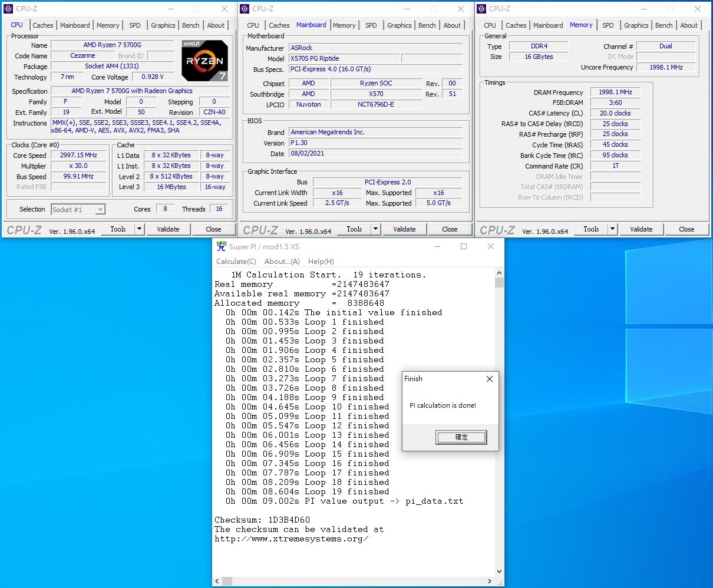The width and height of the screenshot is (713, 588).
Task: Click the AMD Ryzen 7 logo image
Action: coord(204,61)
